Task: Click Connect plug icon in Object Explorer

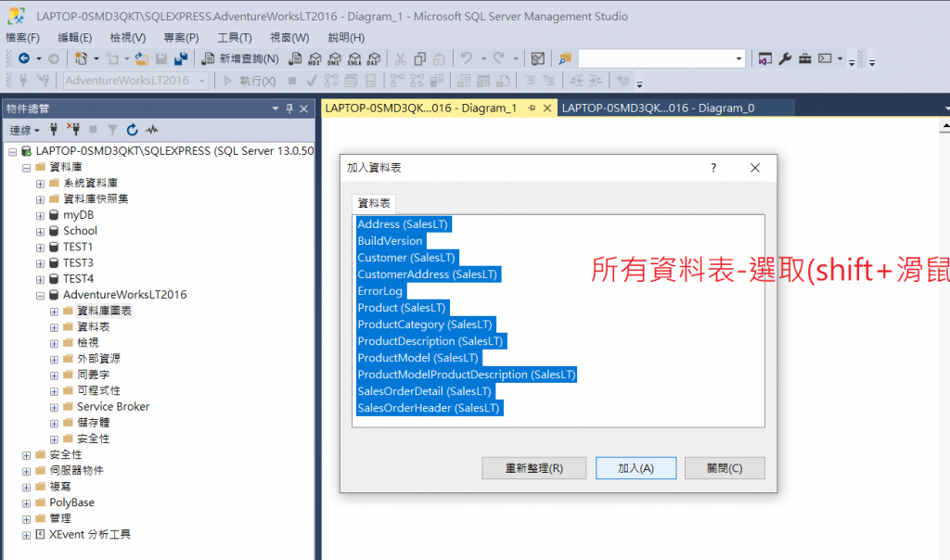Action: click(54, 130)
